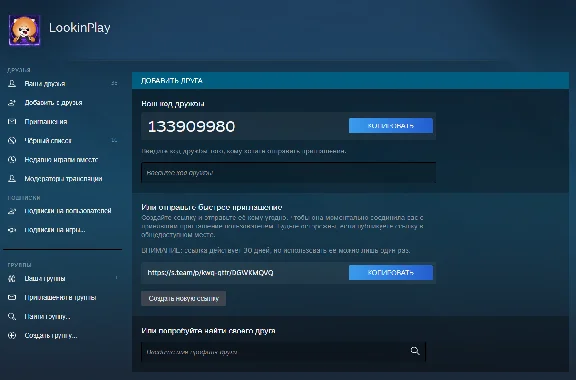Click the Или попробуйте найти своего друга heading
The image size is (576, 380).
[208, 331]
